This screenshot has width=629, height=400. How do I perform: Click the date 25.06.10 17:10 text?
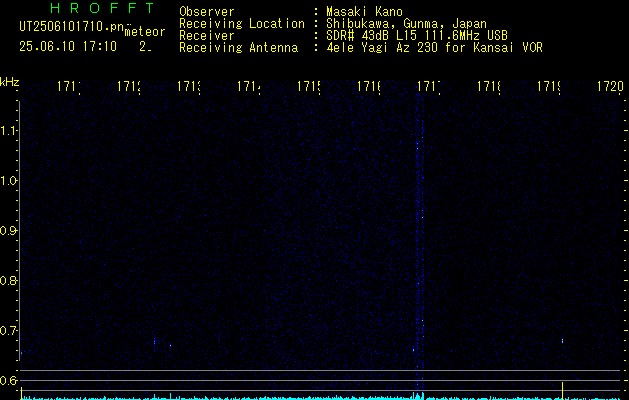coord(68,46)
